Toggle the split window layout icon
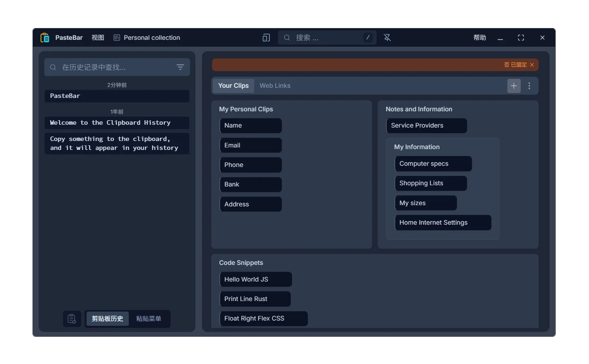589x364 pixels. pyautogui.click(x=266, y=38)
